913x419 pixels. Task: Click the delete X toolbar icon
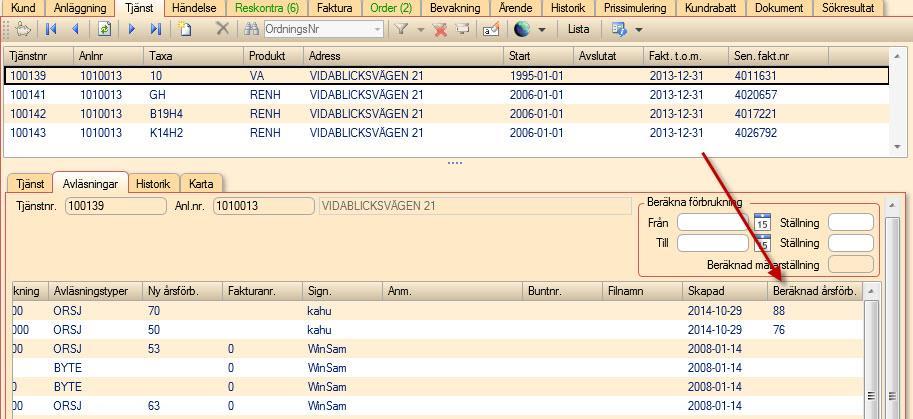click(222, 28)
